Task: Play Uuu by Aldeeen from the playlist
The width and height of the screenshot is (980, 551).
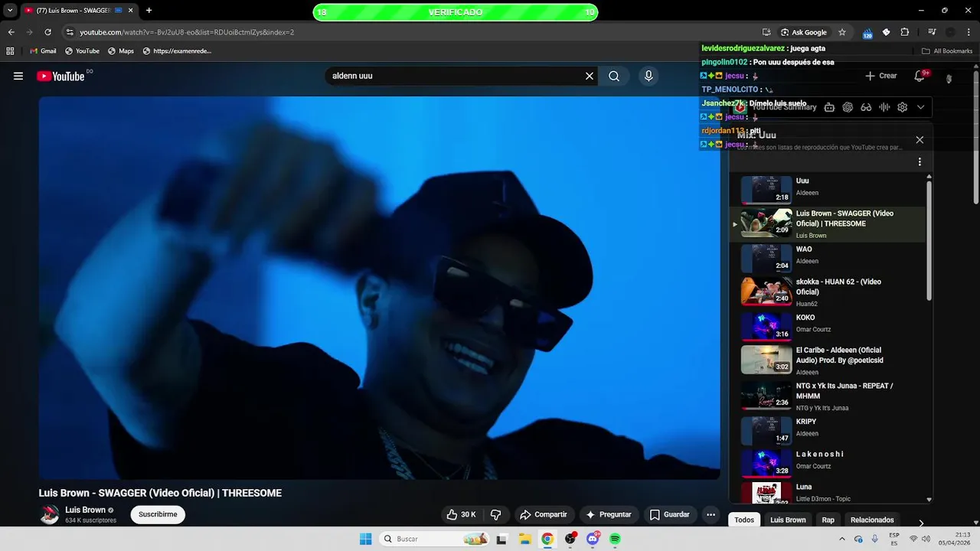Action: click(828, 190)
